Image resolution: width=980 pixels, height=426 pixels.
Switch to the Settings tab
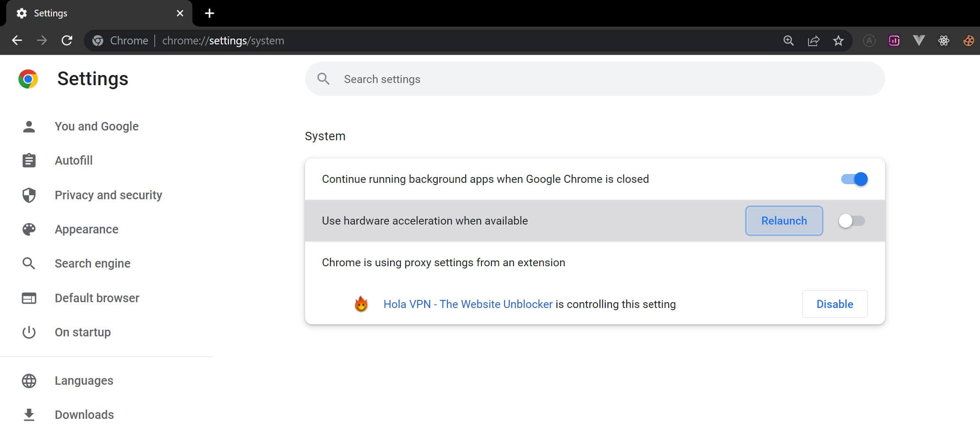click(50, 13)
